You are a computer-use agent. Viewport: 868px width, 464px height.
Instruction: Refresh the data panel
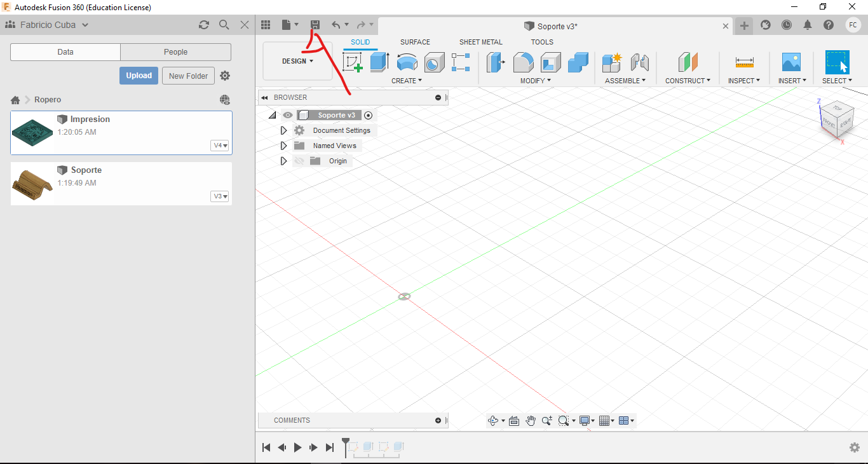click(204, 25)
